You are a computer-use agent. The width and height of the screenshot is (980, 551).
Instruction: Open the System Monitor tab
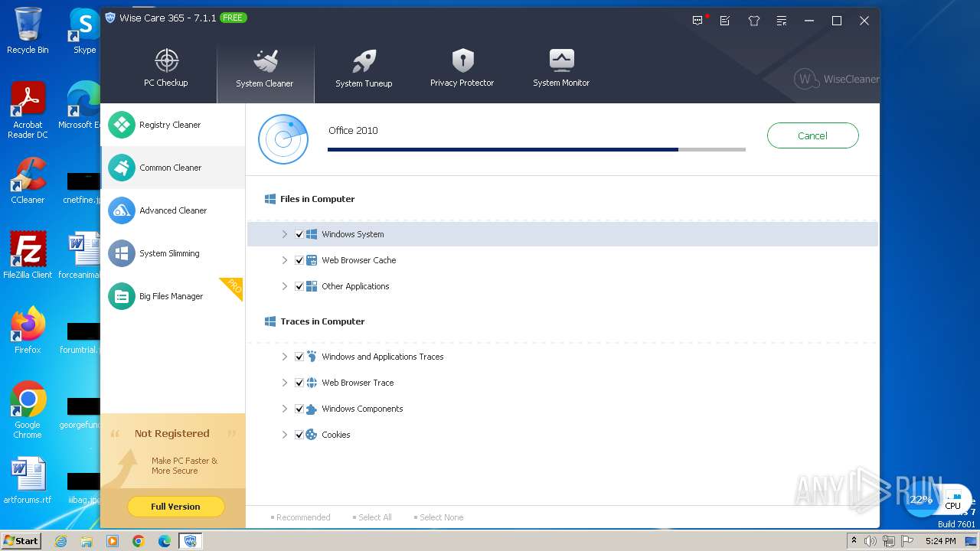tap(561, 68)
